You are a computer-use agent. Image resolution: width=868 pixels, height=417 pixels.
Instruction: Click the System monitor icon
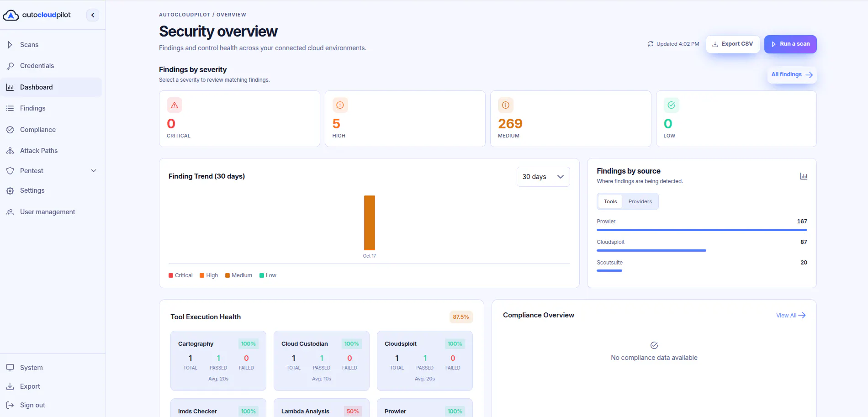coord(10,368)
